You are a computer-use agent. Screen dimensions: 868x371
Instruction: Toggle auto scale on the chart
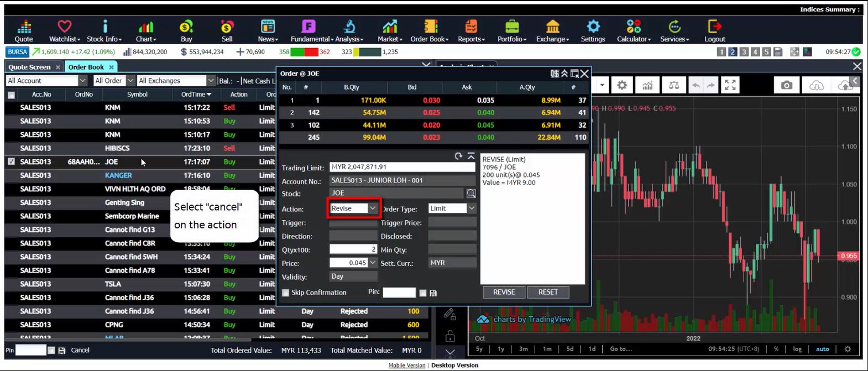823,349
